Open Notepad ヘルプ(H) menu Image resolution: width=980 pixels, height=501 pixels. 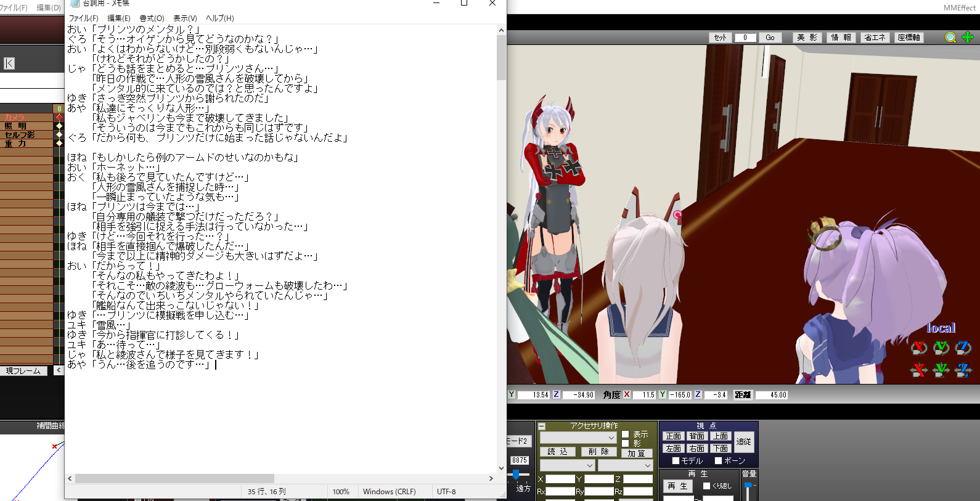tap(220, 18)
